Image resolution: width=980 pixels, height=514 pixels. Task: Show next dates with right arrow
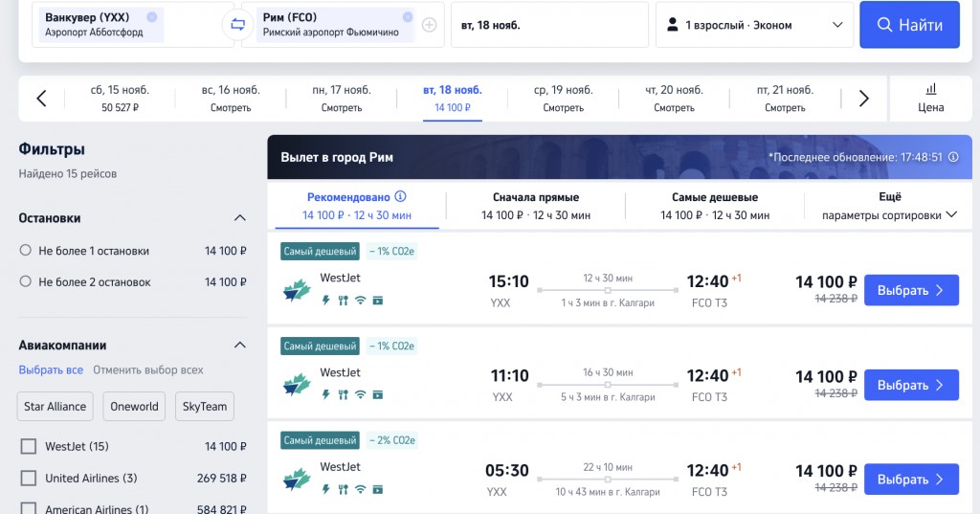[863, 98]
